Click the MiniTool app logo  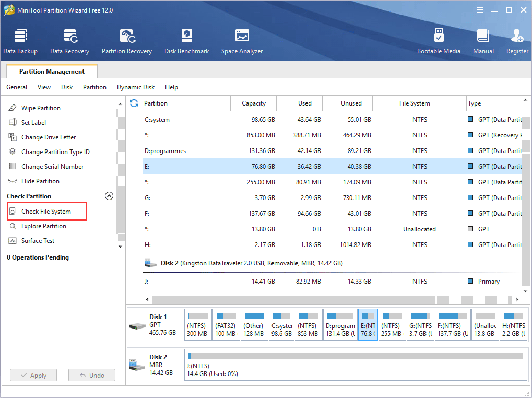[9, 10]
